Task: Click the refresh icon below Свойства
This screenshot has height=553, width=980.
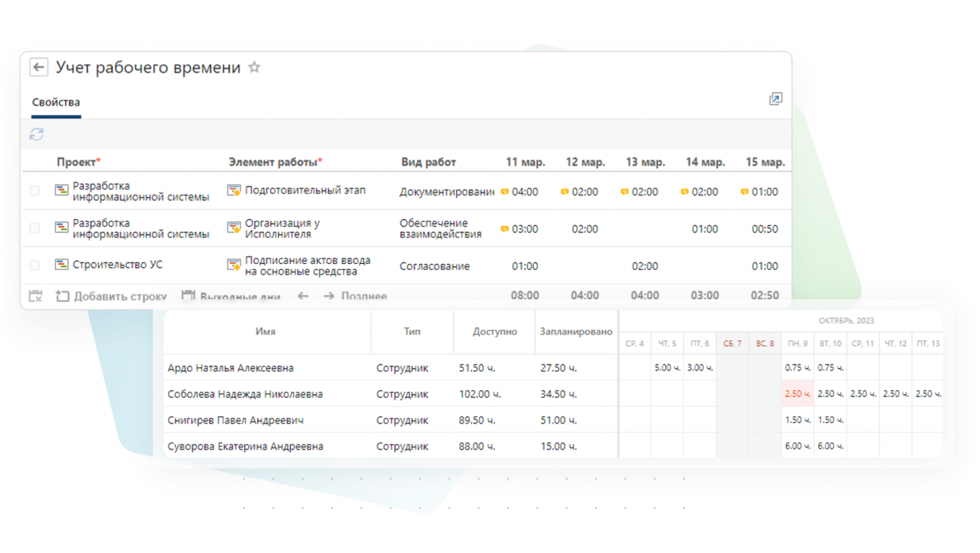Action: [37, 134]
